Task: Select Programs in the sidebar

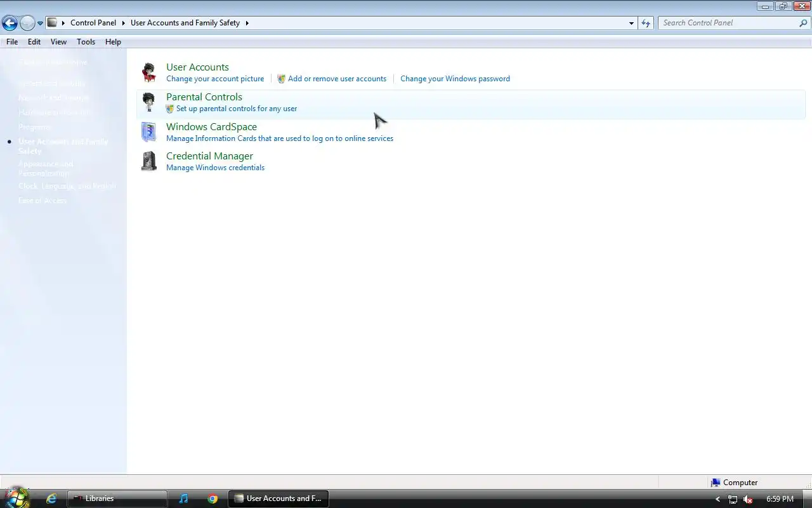Action: pyautogui.click(x=34, y=127)
